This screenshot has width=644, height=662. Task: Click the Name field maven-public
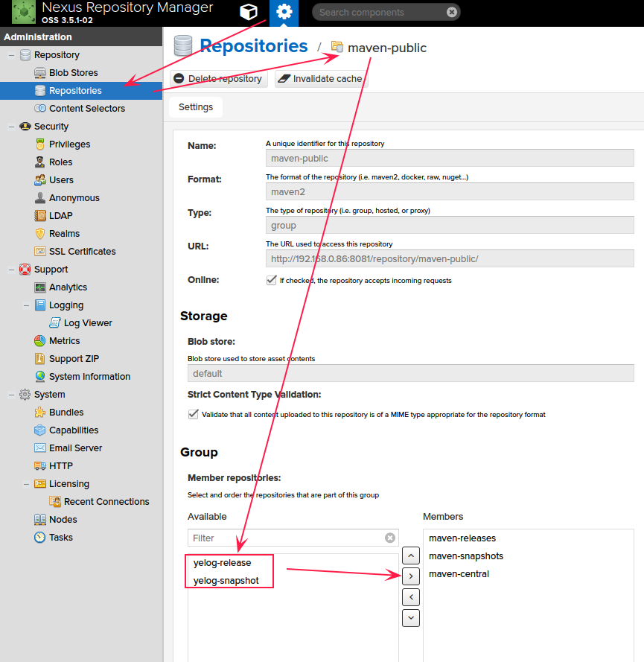click(x=450, y=159)
